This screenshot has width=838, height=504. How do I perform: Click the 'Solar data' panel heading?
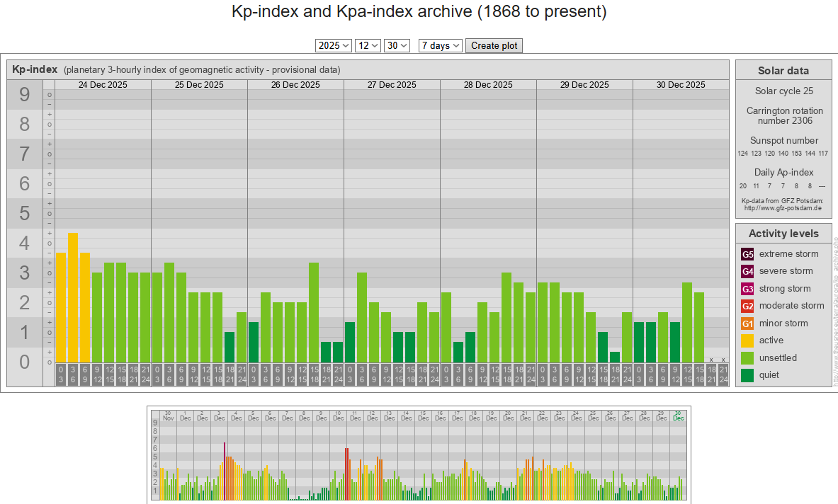pyautogui.click(x=783, y=71)
